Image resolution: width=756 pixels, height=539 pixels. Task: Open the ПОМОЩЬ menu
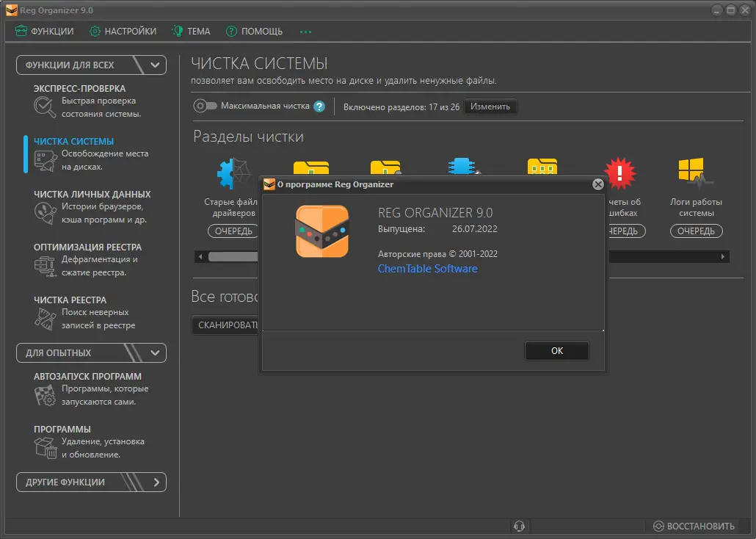pos(254,32)
